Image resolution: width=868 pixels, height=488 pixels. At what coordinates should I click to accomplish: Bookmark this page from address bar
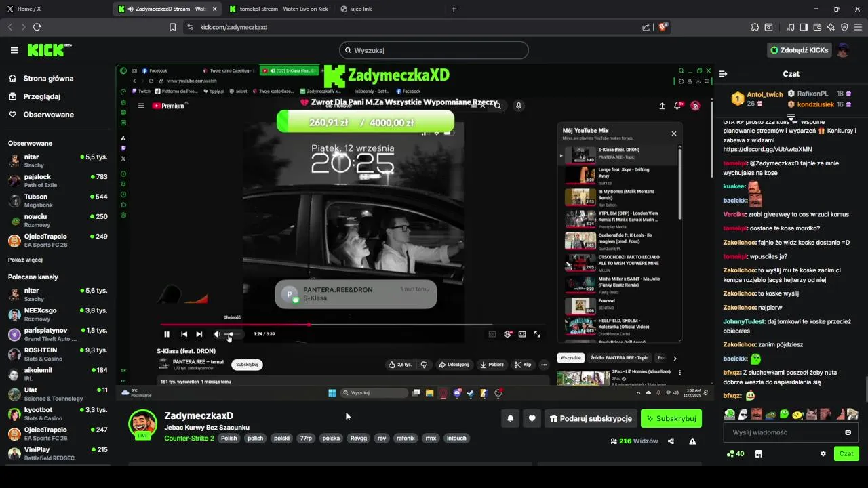tap(172, 27)
